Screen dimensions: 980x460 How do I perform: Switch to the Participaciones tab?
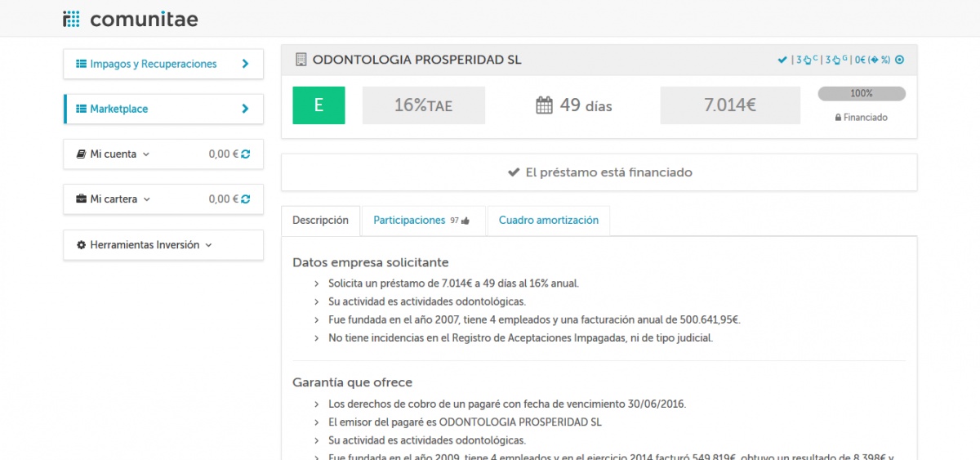422,221
